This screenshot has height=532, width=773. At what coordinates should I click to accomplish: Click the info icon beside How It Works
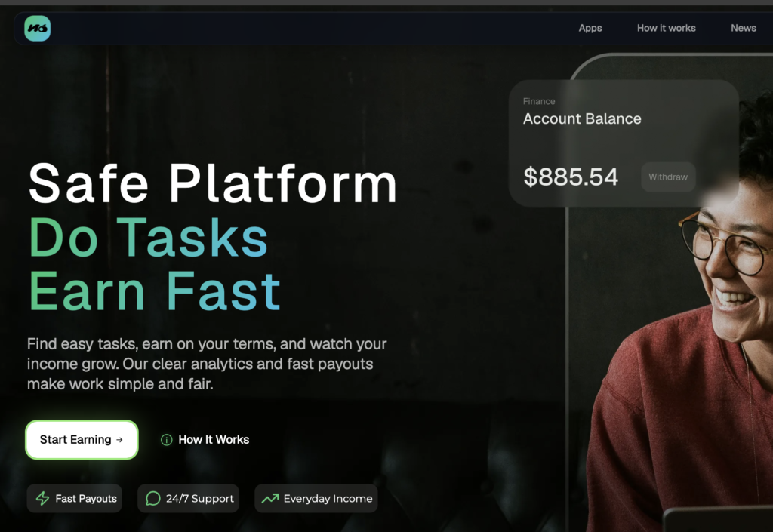tap(167, 440)
